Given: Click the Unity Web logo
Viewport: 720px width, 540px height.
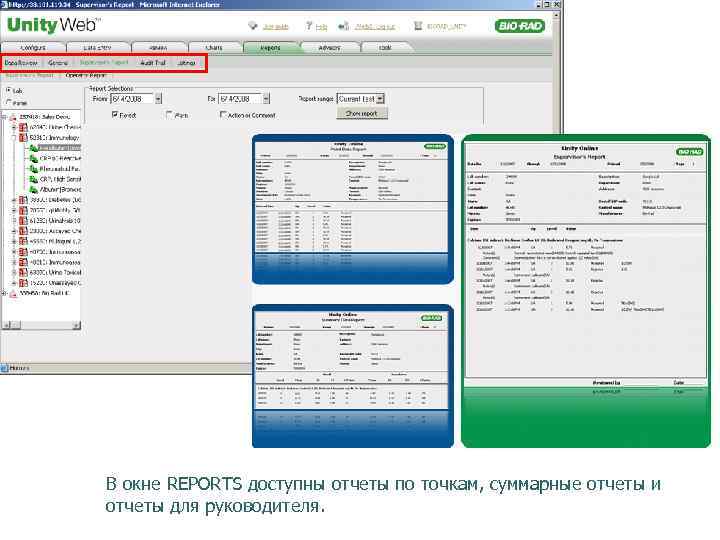Looking at the screenshot, I should 54,25.
